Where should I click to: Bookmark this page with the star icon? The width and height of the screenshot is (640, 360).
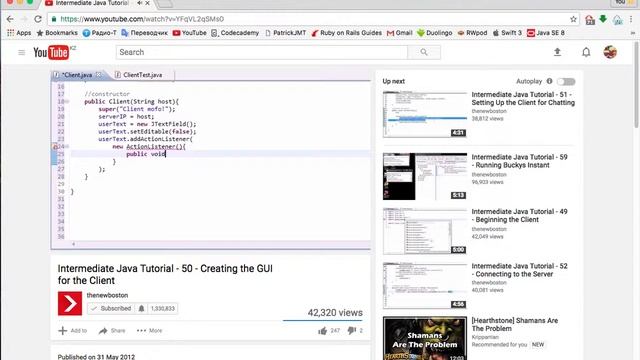(573, 19)
